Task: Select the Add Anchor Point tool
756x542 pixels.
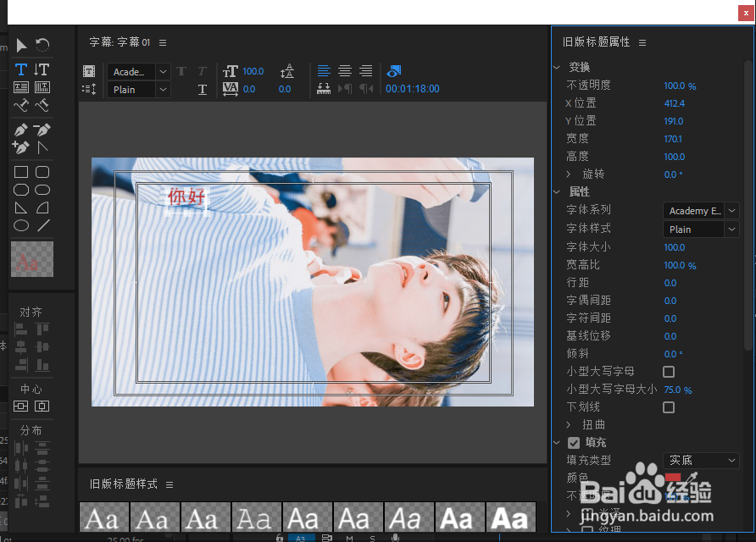Action: [x=21, y=147]
